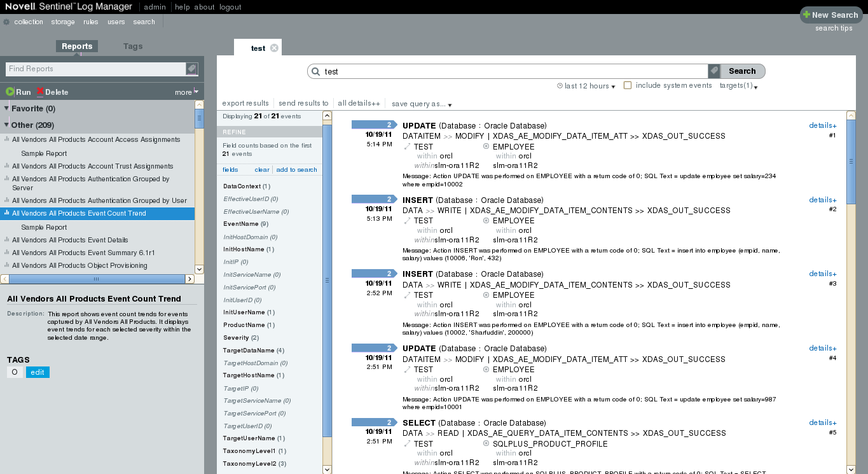The image size is (868, 474).
Task: Close the test search tab
Action: coord(274,48)
